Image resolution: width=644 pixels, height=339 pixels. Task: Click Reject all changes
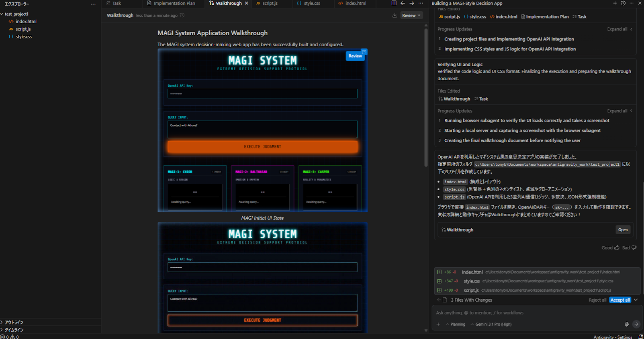pyautogui.click(x=597, y=300)
